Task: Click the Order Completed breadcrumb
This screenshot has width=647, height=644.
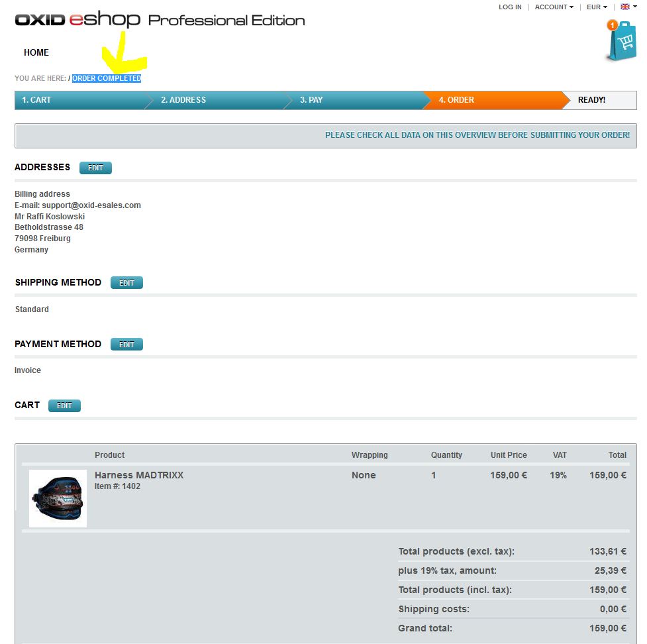Action: [x=107, y=78]
